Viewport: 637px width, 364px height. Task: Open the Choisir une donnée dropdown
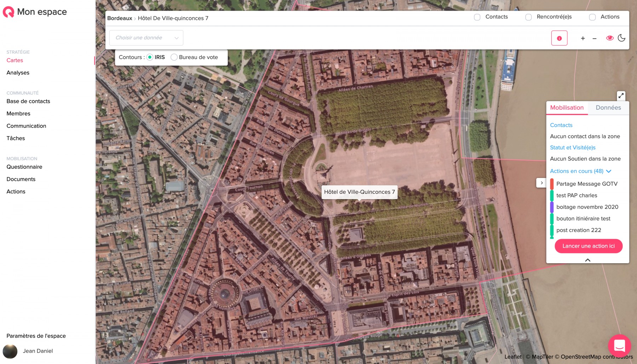click(146, 38)
